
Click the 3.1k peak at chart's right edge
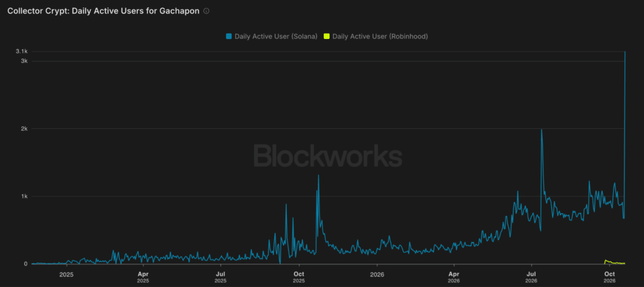(625, 51)
